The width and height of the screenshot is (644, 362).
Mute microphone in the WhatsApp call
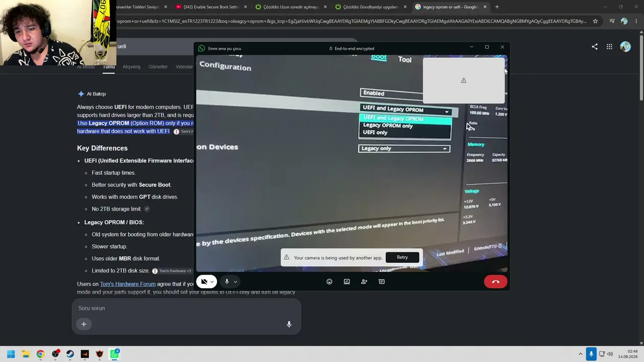(227, 282)
